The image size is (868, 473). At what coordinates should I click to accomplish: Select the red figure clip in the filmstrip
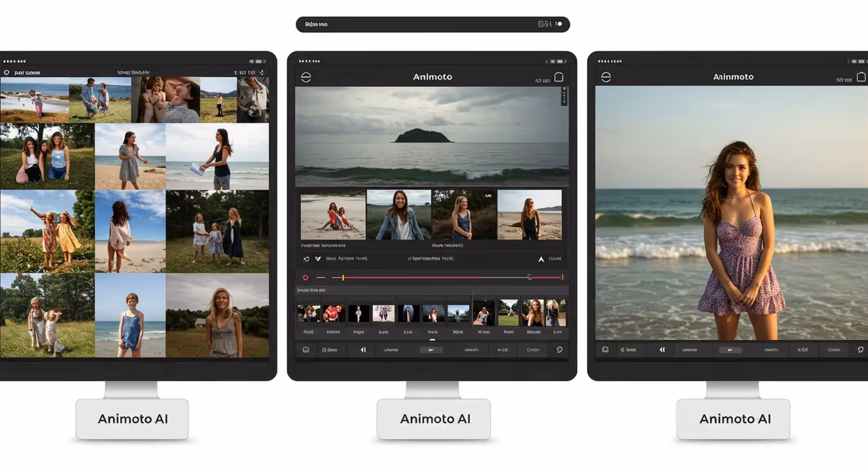point(333,314)
